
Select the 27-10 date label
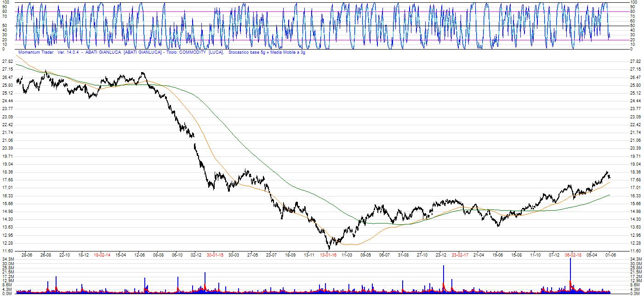422,254
